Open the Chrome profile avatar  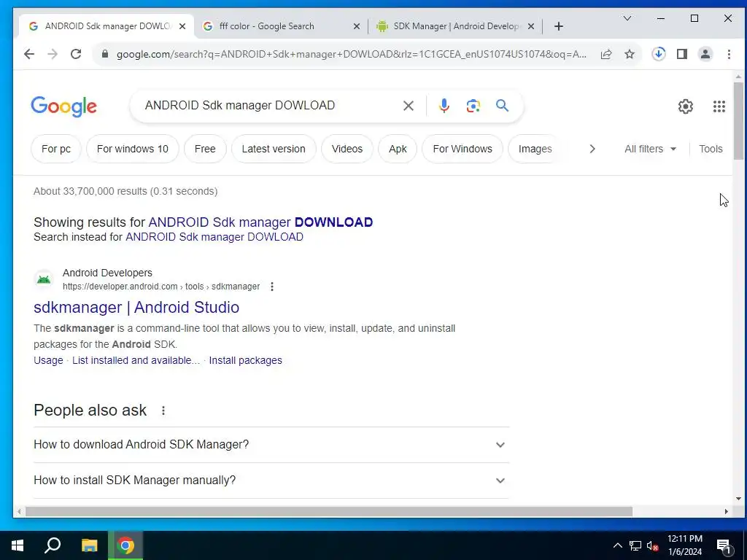705,54
